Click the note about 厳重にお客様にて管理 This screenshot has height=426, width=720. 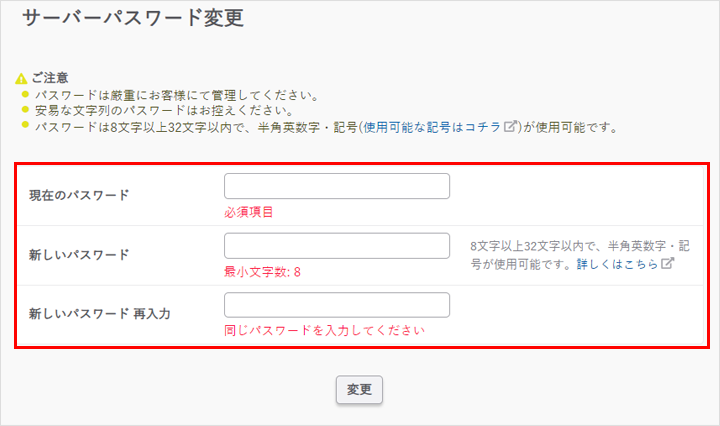[175, 95]
